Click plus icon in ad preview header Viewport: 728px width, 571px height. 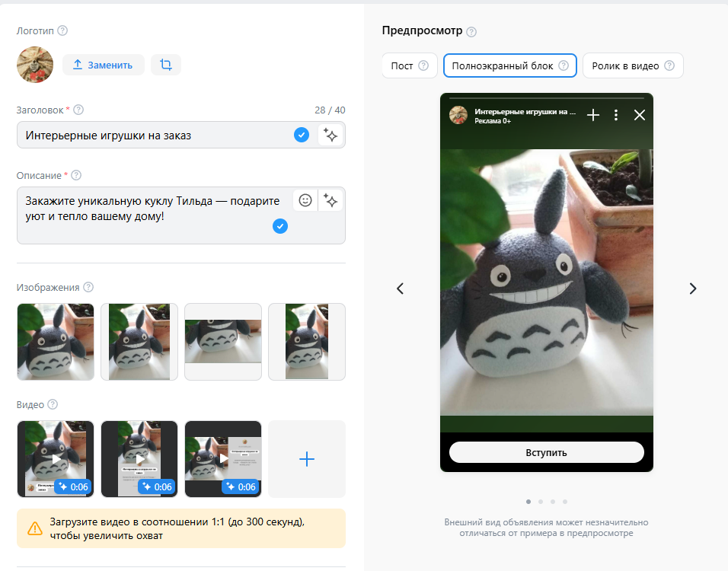593,115
